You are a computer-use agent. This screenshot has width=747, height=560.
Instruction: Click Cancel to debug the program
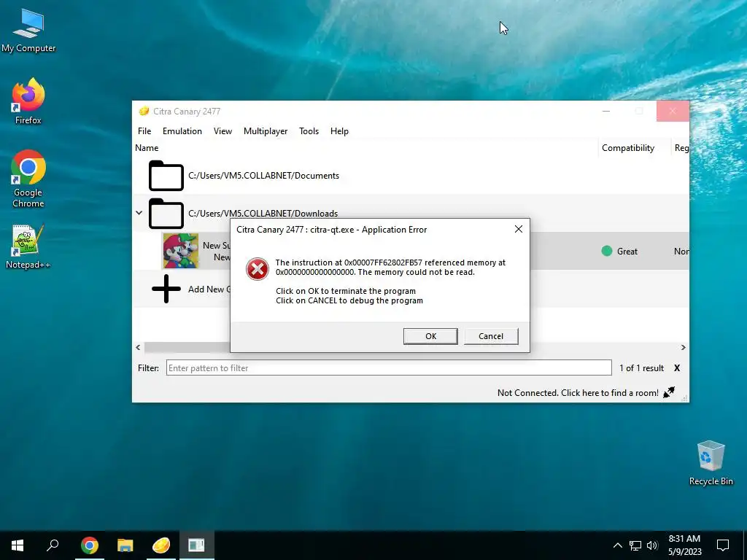click(x=491, y=336)
